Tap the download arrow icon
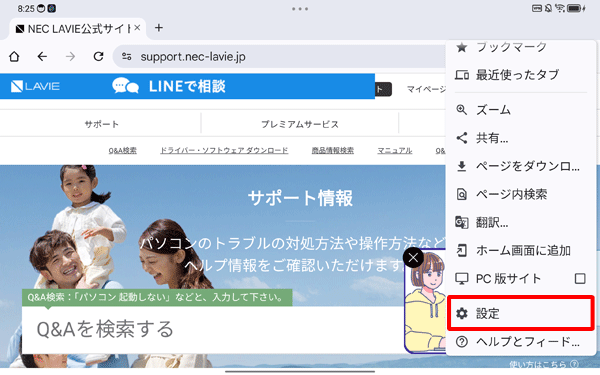Screen dimensions: 600x375 462,166
